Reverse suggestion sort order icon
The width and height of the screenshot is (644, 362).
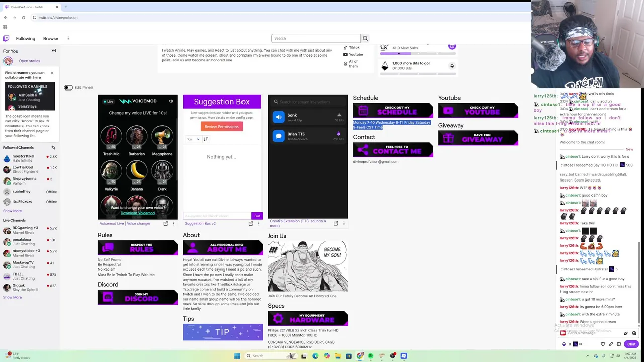click(206, 139)
